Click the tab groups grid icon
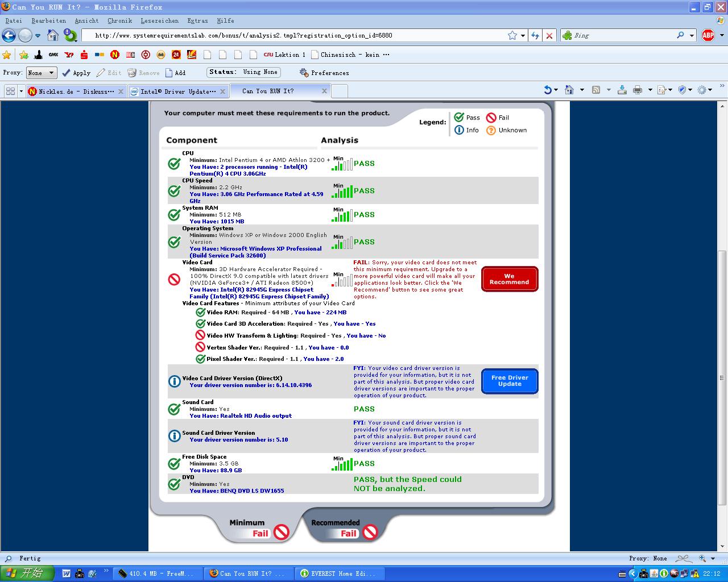 10,91
